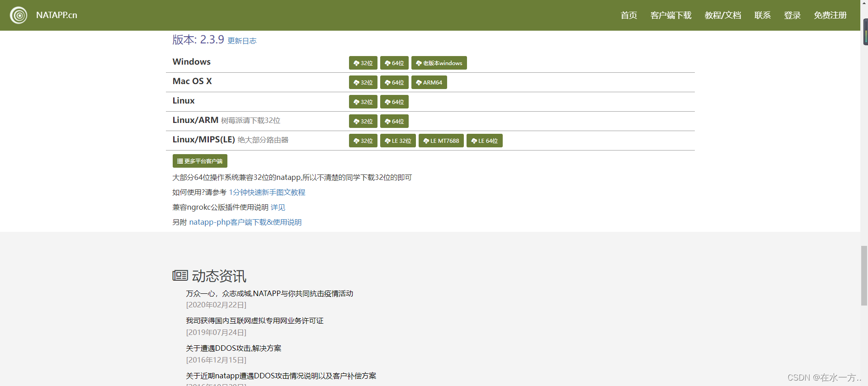Download LE MT7688 client
Image resolution: width=868 pixels, height=386 pixels.
[x=441, y=141]
